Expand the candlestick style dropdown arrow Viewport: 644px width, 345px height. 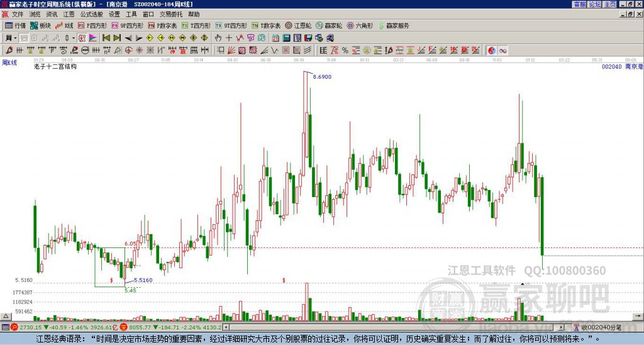coord(74,38)
